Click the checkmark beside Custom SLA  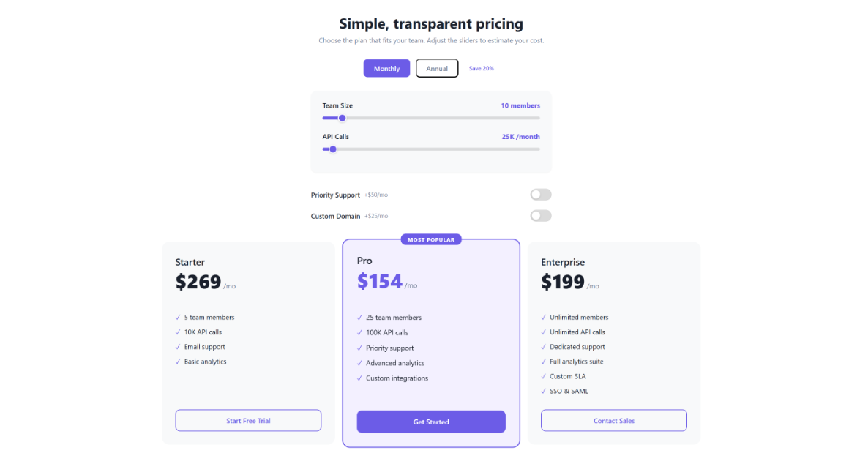[x=542, y=376]
